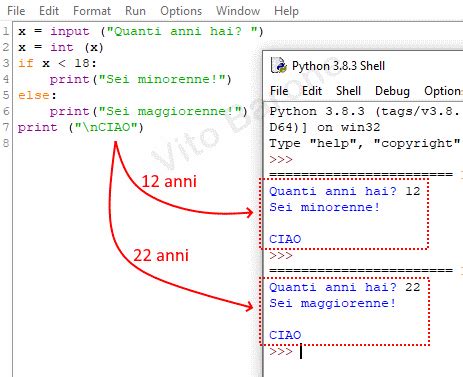Open the Edit menu in editor window
The height and width of the screenshot is (377, 463).
[x=49, y=11]
